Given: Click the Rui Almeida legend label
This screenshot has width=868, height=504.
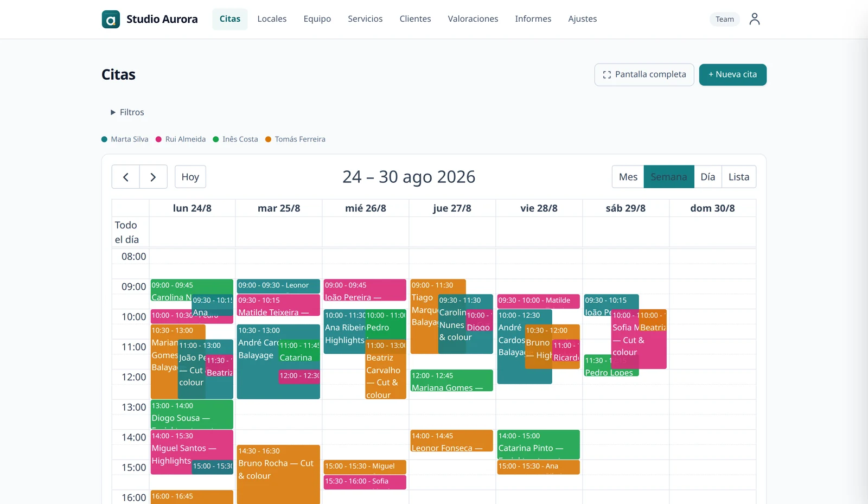Looking at the screenshot, I should coord(186,139).
